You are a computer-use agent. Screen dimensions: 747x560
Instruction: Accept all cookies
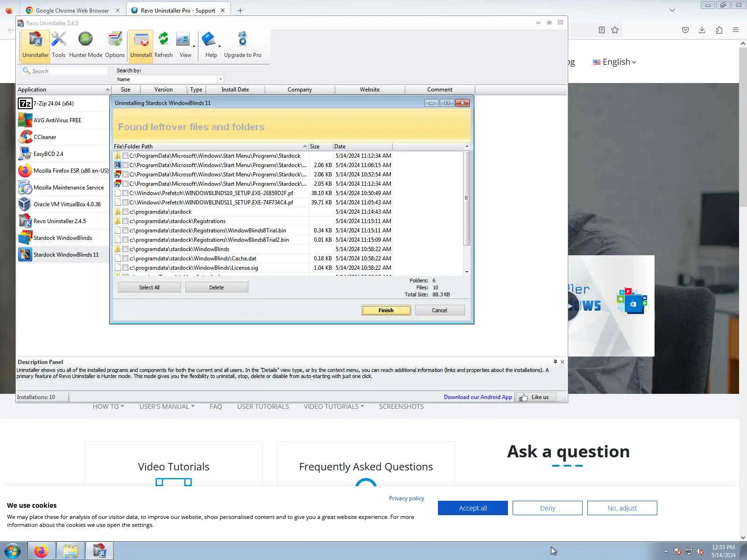pyautogui.click(x=473, y=508)
